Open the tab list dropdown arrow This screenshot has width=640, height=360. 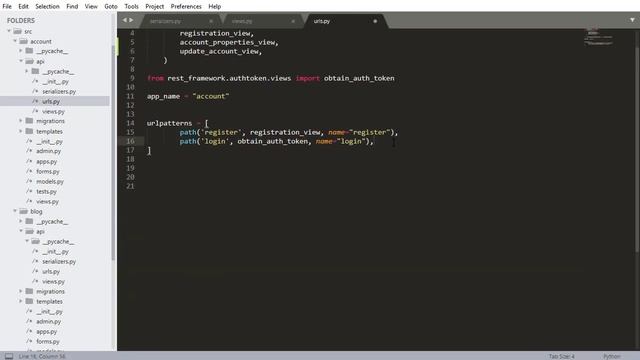(632, 20)
